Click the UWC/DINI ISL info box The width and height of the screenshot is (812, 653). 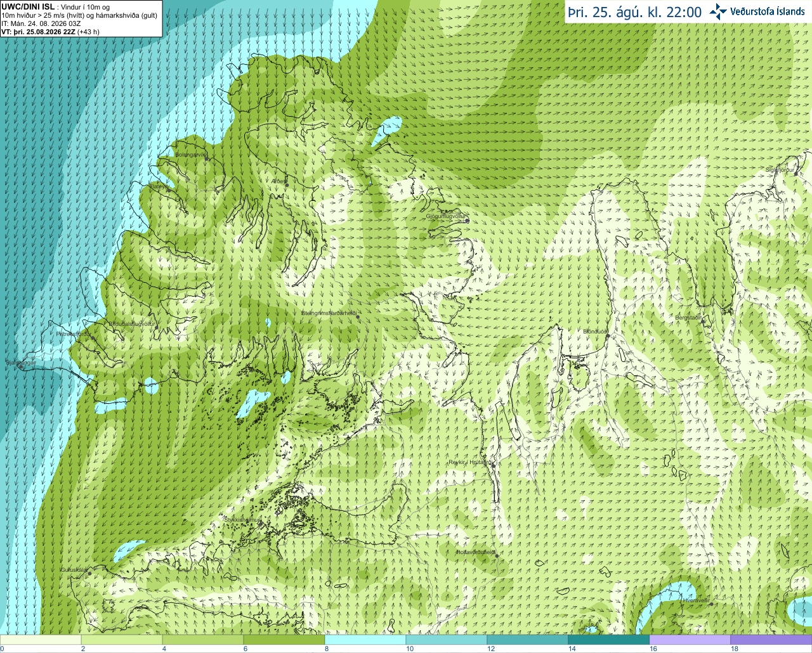tap(81, 19)
